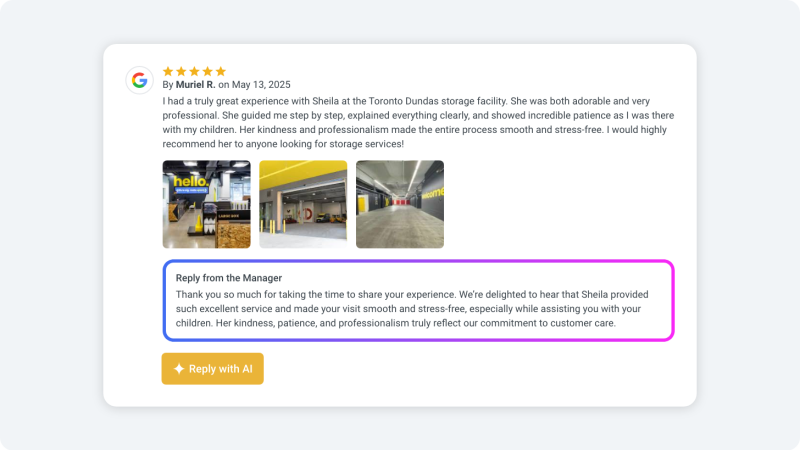800x450 pixels.
Task: Click the fifth rating star
Action: (x=220, y=71)
